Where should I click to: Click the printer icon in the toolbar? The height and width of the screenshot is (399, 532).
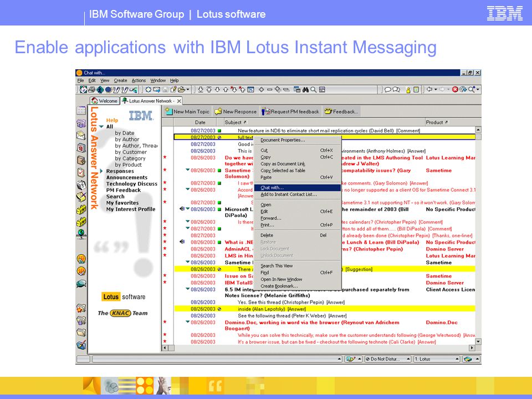click(x=91, y=90)
